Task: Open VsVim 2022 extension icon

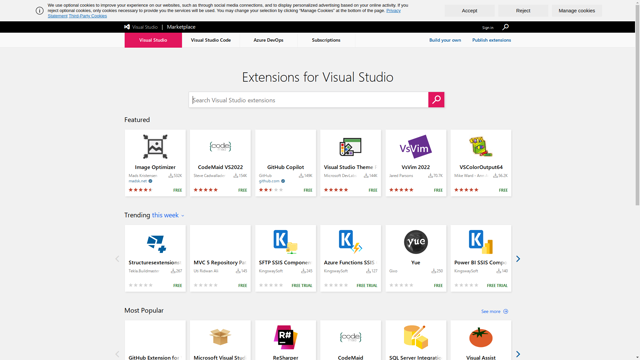Action: click(416, 147)
